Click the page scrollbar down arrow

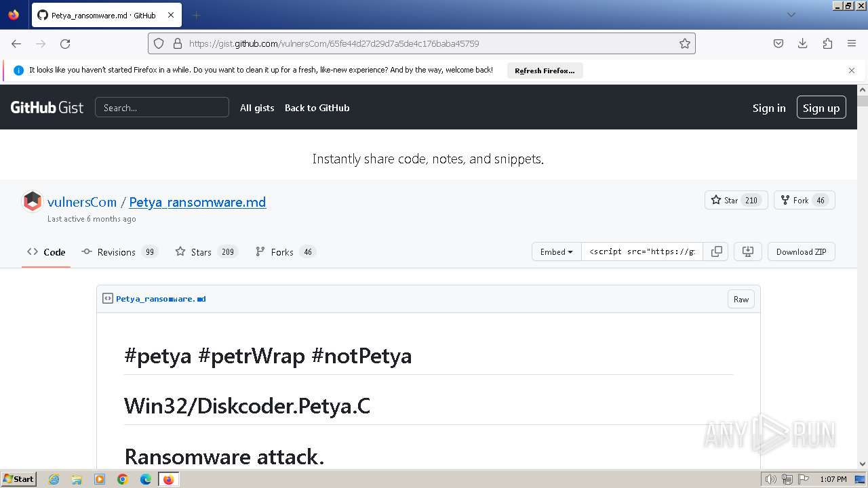(x=863, y=464)
